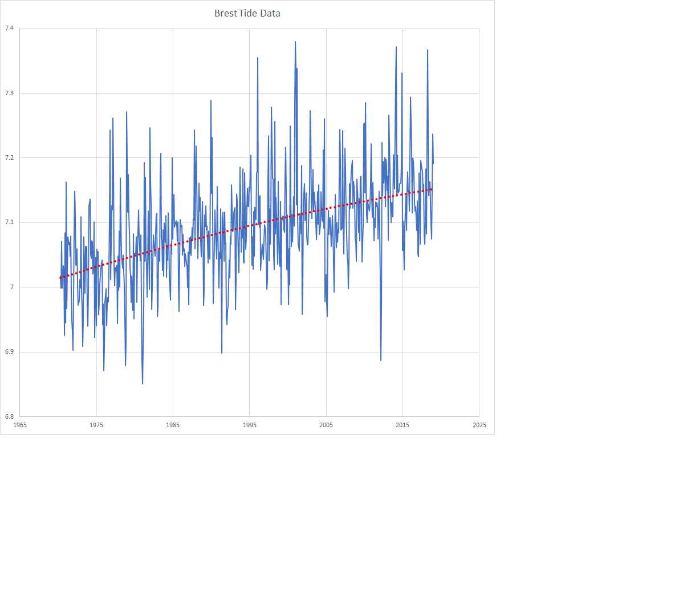Viewport: 687px width, 616px height.
Task: Click the 7.2 vertical axis label
Action: coord(9,158)
